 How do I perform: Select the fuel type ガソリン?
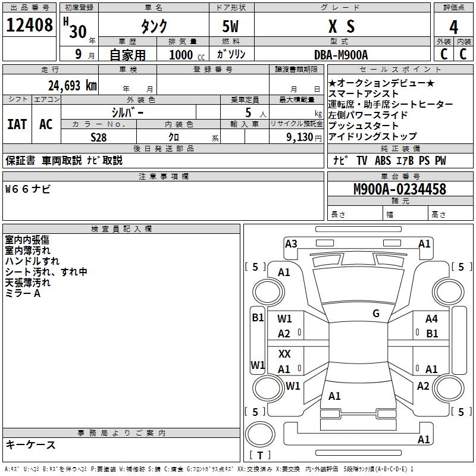coord(231,54)
